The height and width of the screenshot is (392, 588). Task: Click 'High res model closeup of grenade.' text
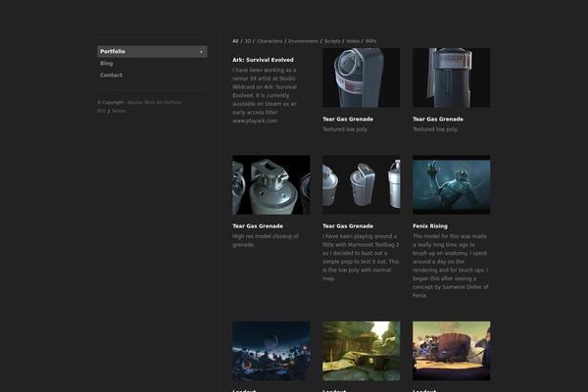pyautogui.click(x=266, y=240)
